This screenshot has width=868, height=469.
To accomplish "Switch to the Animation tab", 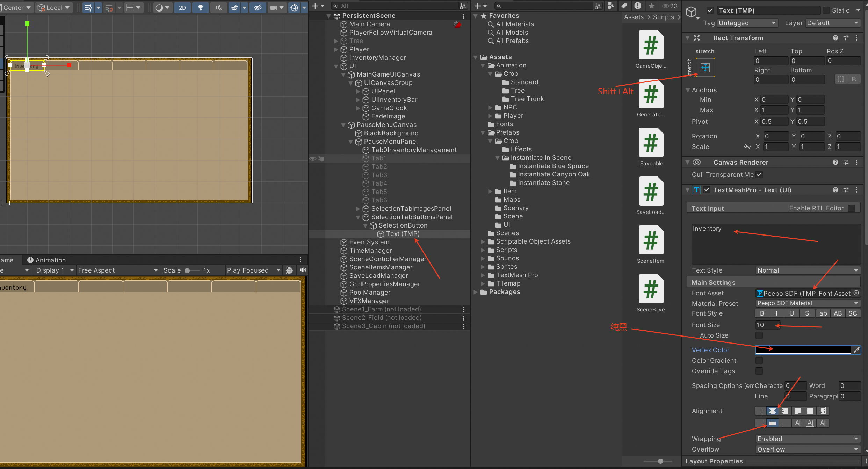I will [46, 260].
